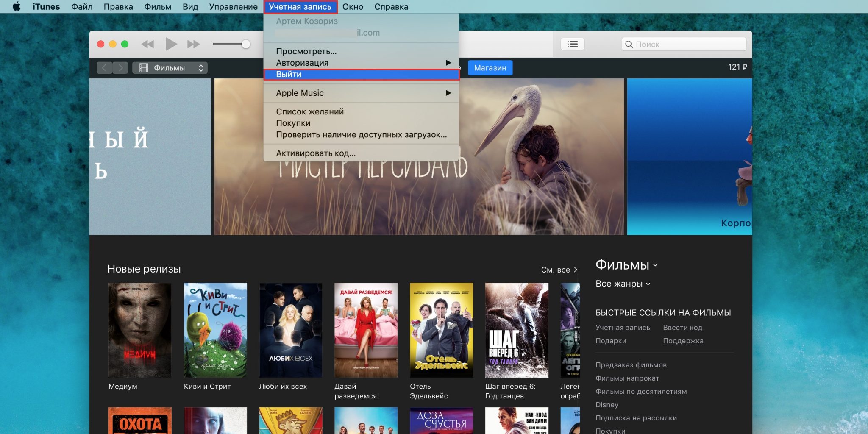The width and height of the screenshot is (868, 434).
Task: Expand the Все жанры genre dropdown
Action: (623, 284)
